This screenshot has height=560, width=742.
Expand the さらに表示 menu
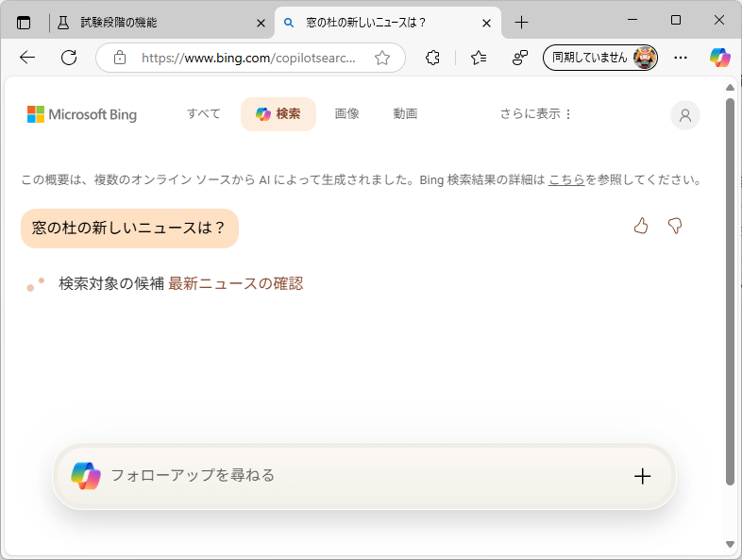coord(535,114)
